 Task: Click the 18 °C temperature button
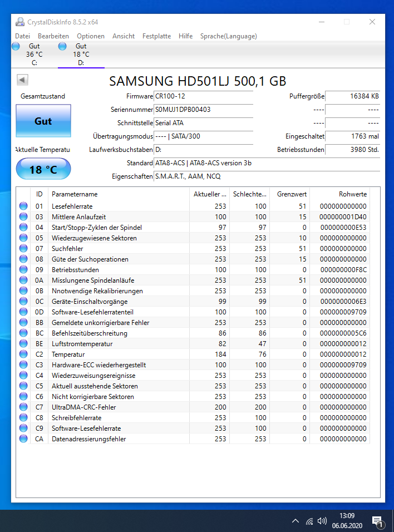pyautogui.click(x=43, y=169)
